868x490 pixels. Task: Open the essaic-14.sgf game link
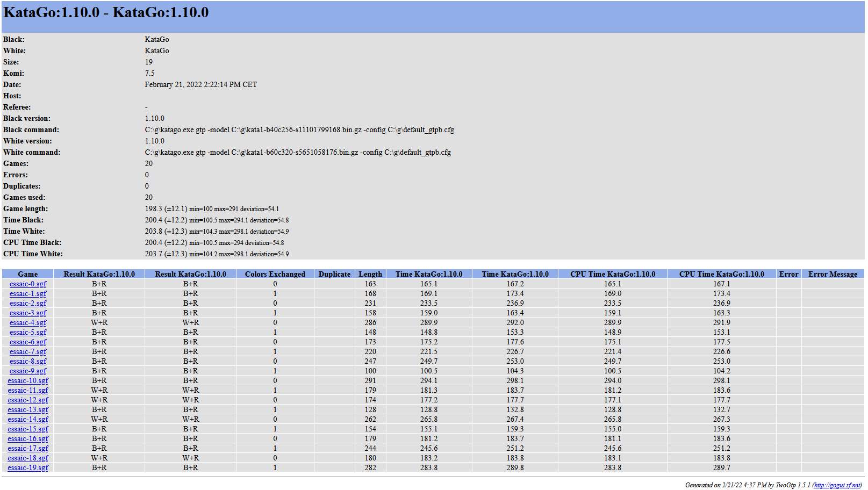[x=28, y=419]
